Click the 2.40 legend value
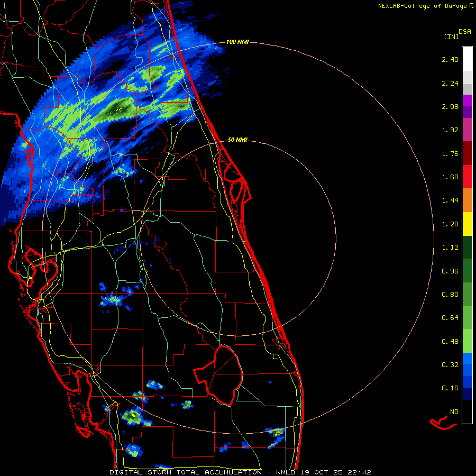 pos(450,59)
